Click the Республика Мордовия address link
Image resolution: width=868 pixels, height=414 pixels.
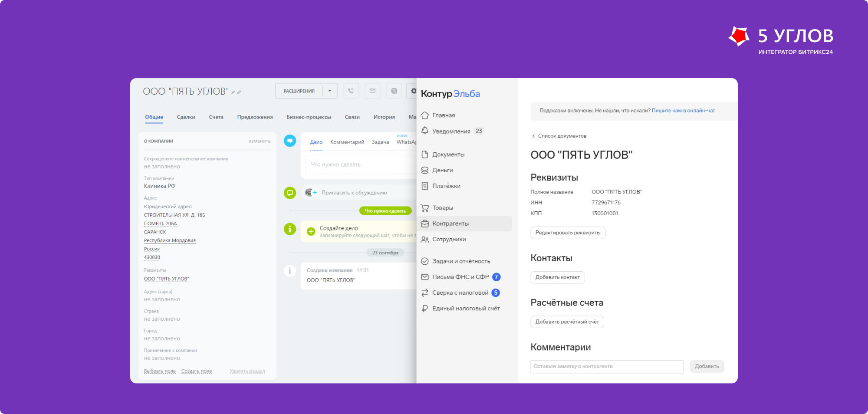click(170, 240)
